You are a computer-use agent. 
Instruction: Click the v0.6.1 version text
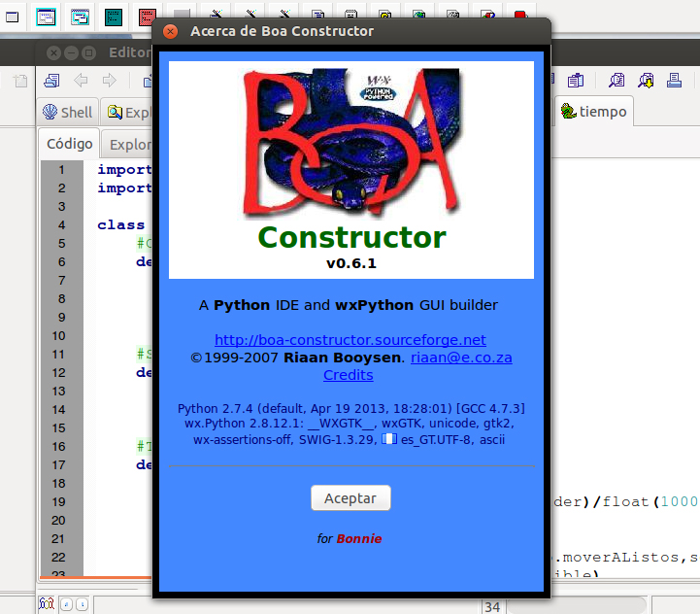351,263
